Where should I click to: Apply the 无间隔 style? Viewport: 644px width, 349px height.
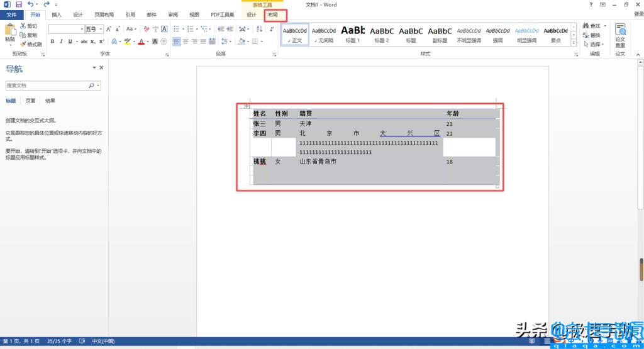pos(324,34)
